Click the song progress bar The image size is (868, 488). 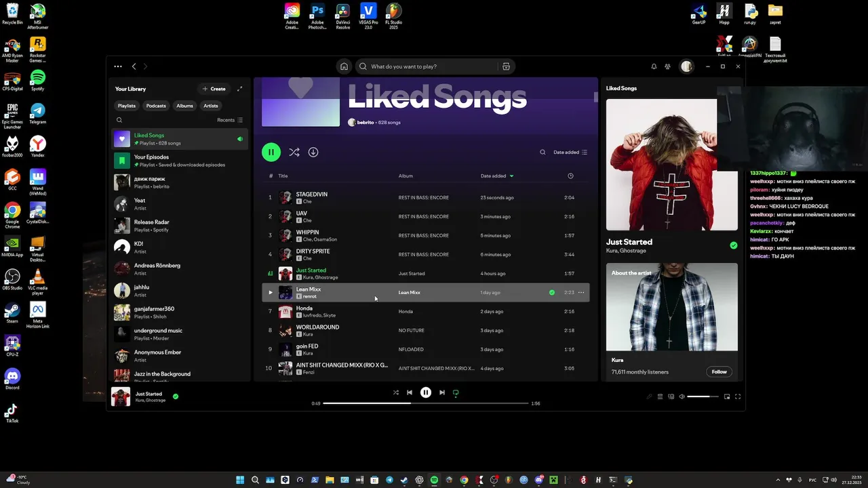coord(426,403)
